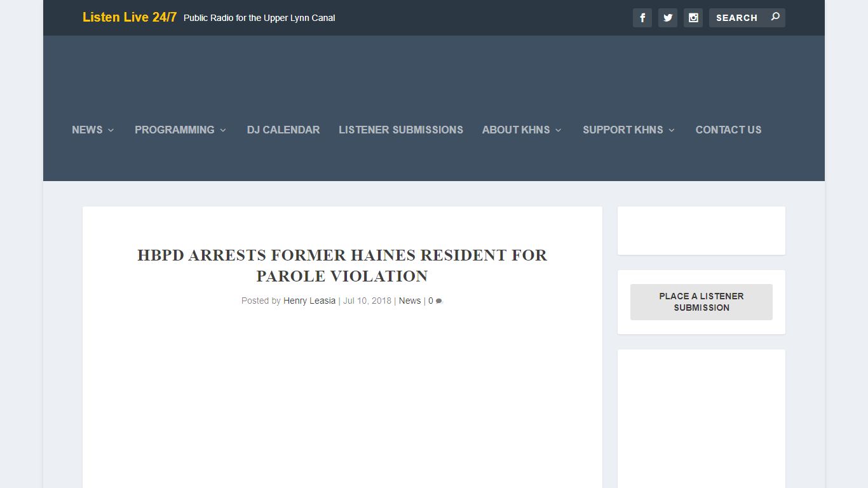This screenshot has height=488, width=868.
Task: Open the NEWS menu item
Action: pyautogui.click(x=87, y=130)
